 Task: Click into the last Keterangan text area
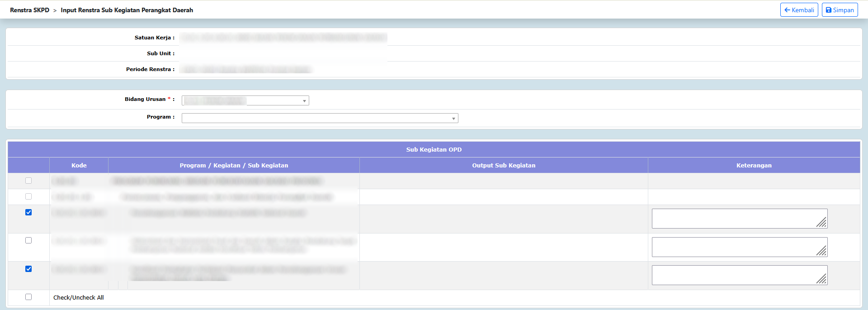(x=732, y=275)
